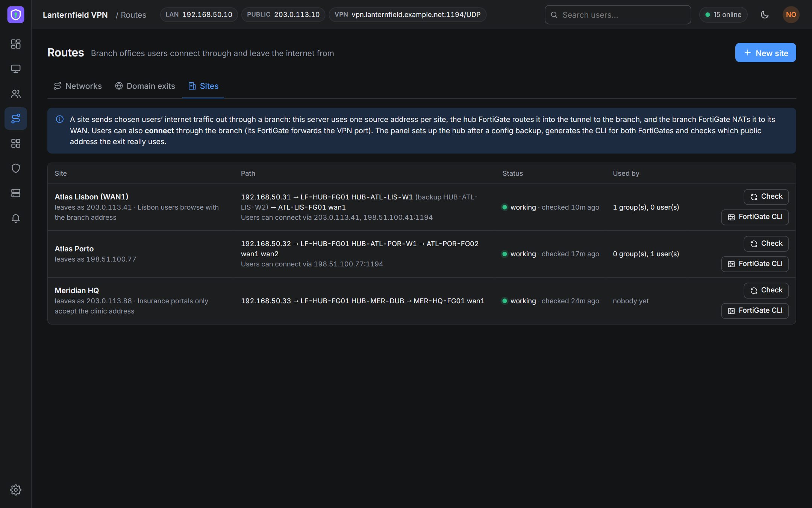
Task: Click the 192.168.50.33 Meridian path text
Action: (x=362, y=301)
